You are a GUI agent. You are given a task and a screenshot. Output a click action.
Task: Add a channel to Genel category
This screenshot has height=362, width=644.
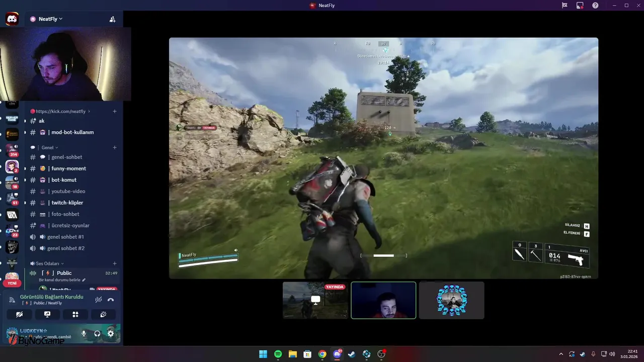tap(115, 147)
